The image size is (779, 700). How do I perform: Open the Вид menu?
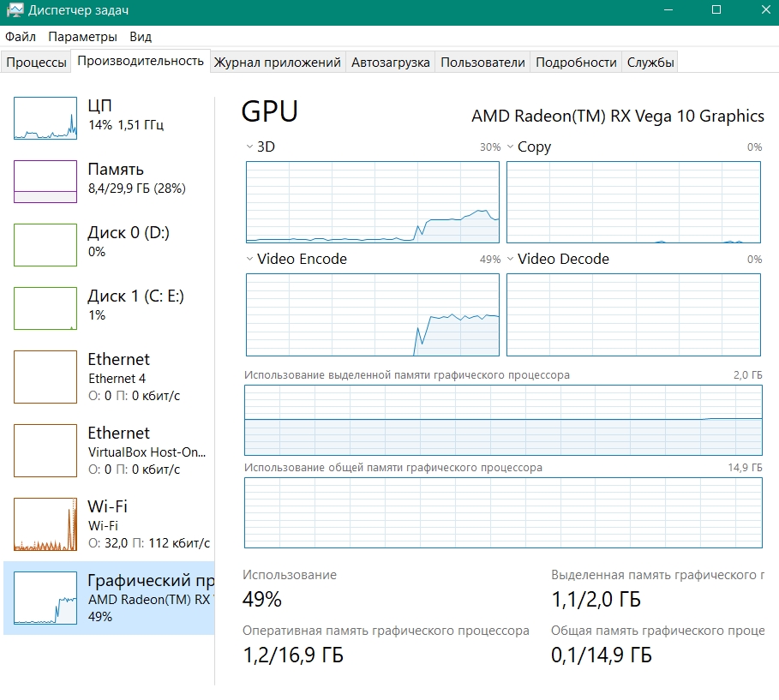tap(141, 37)
